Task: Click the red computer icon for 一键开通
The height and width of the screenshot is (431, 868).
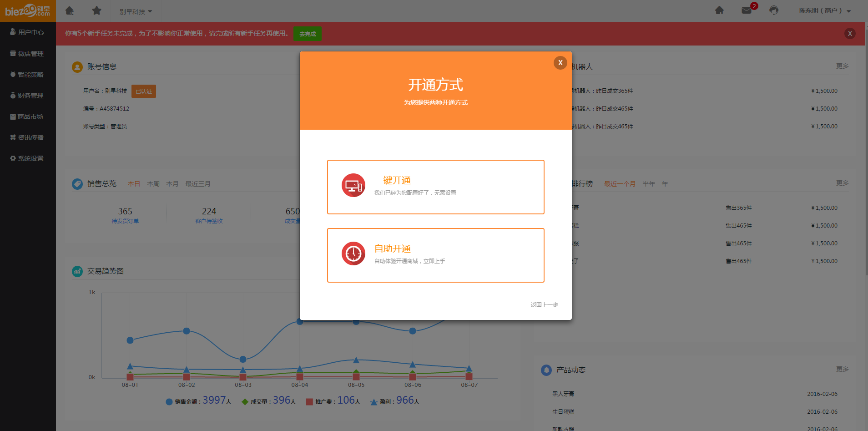Action: pyautogui.click(x=353, y=186)
